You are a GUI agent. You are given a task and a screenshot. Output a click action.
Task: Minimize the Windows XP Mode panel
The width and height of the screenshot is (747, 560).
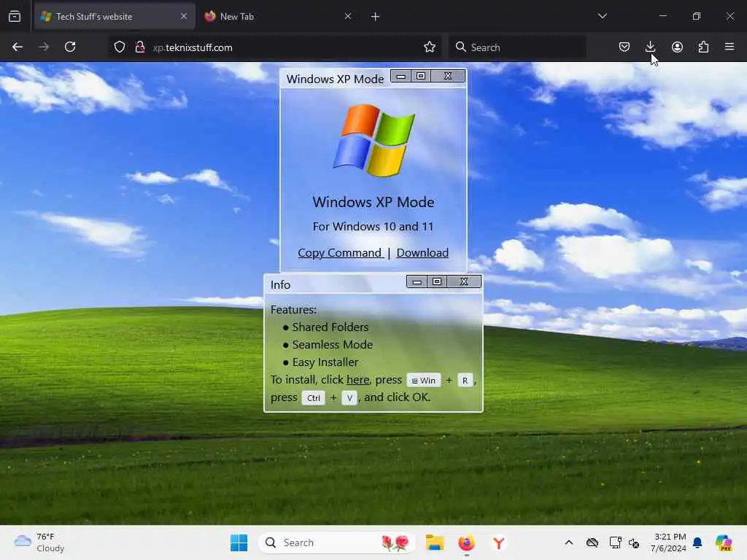point(401,76)
